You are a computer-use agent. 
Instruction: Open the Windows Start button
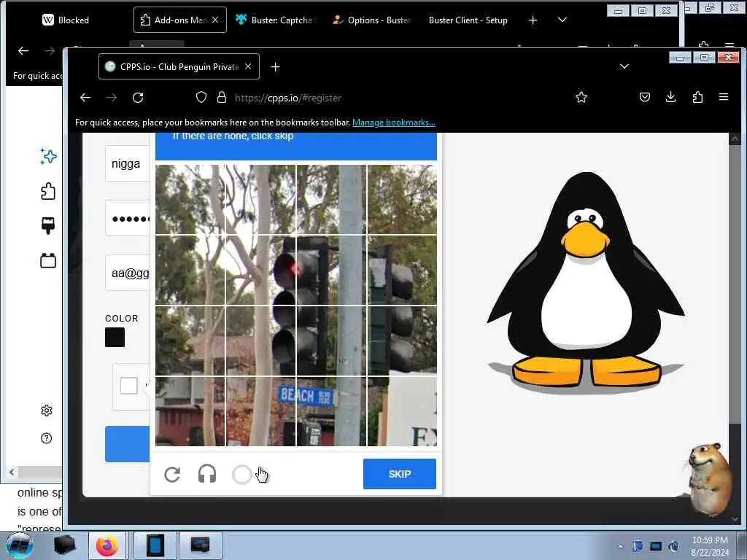pos(19,545)
